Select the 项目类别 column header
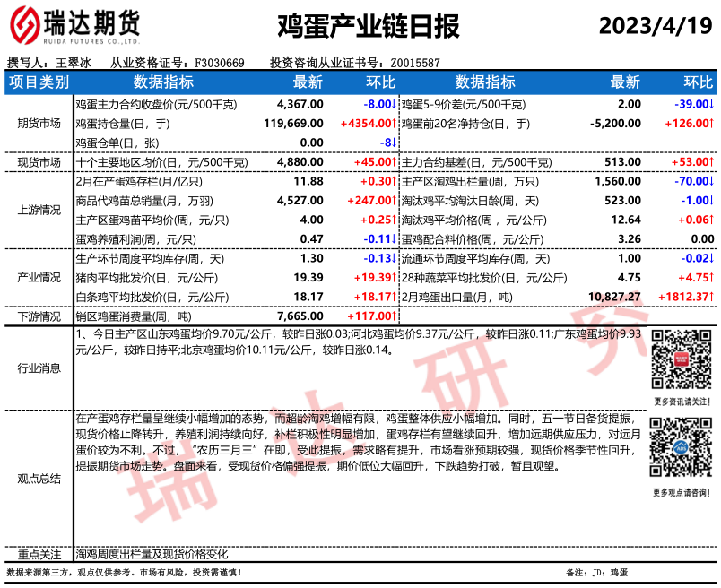The width and height of the screenshot is (721, 588). (38, 82)
